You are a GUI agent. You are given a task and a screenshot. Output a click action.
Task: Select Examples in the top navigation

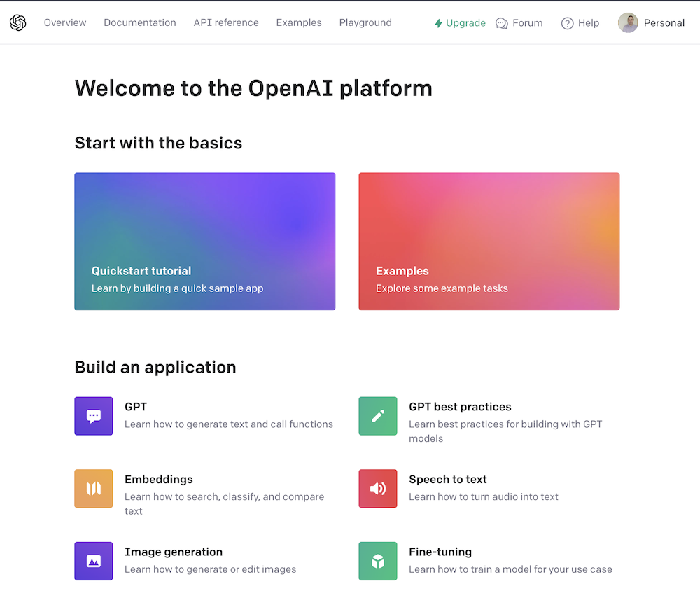[x=299, y=23]
